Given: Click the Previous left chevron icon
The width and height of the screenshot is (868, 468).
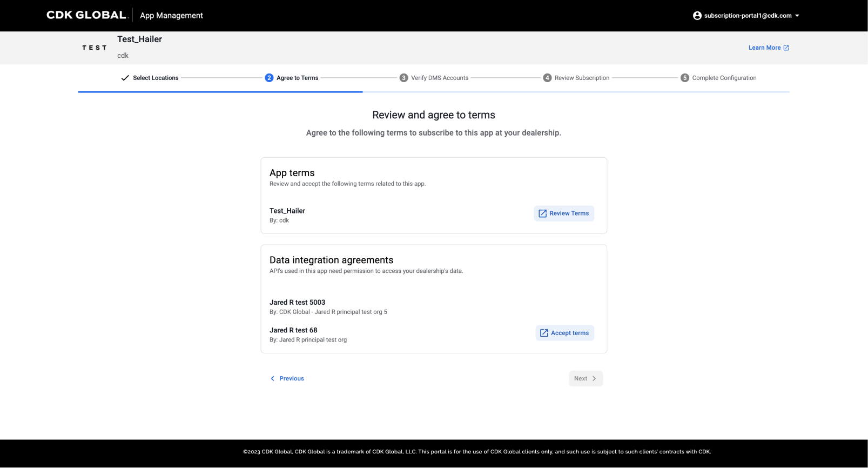Looking at the screenshot, I should pyautogui.click(x=272, y=378).
